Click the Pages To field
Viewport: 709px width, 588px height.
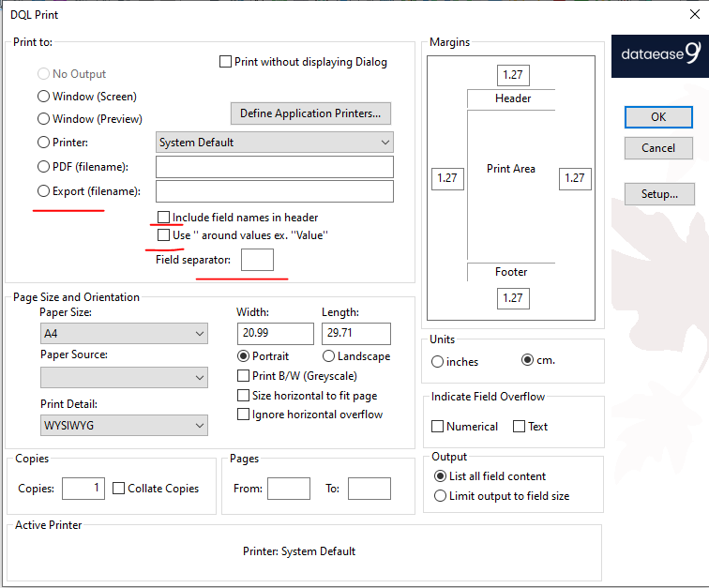click(x=369, y=489)
